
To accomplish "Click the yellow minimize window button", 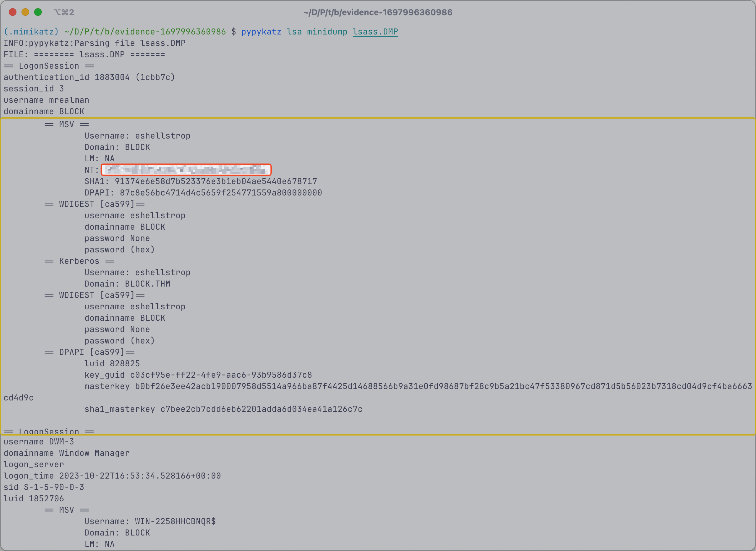I will [25, 12].
